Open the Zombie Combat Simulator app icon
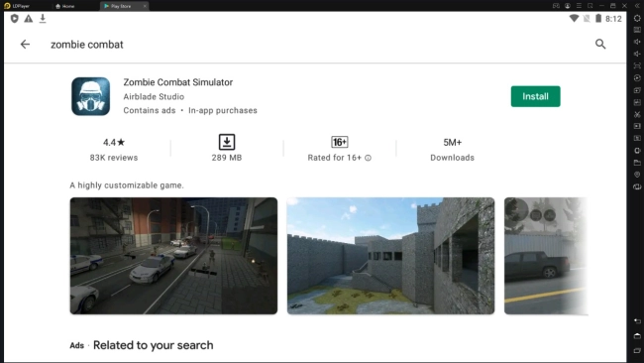 pyautogui.click(x=91, y=96)
